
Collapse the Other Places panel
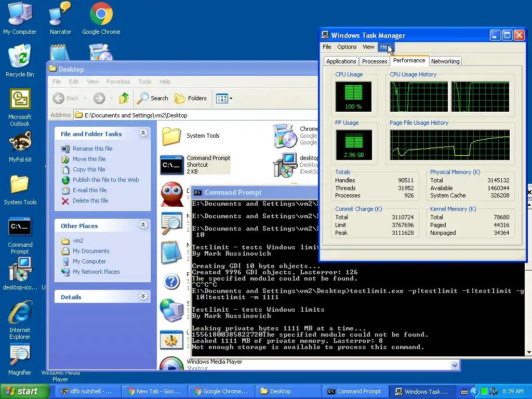(x=143, y=224)
